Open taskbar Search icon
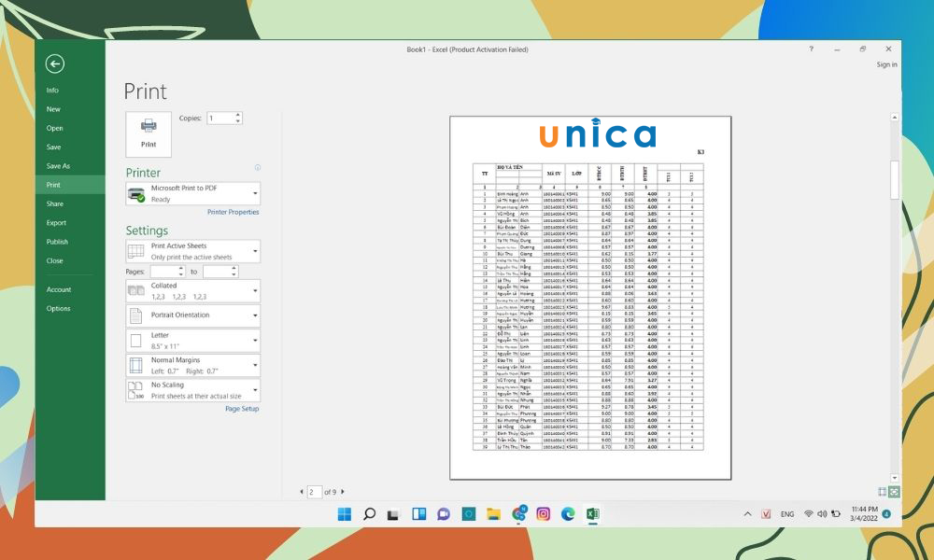The width and height of the screenshot is (934, 560). pyautogui.click(x=369, y=513)
